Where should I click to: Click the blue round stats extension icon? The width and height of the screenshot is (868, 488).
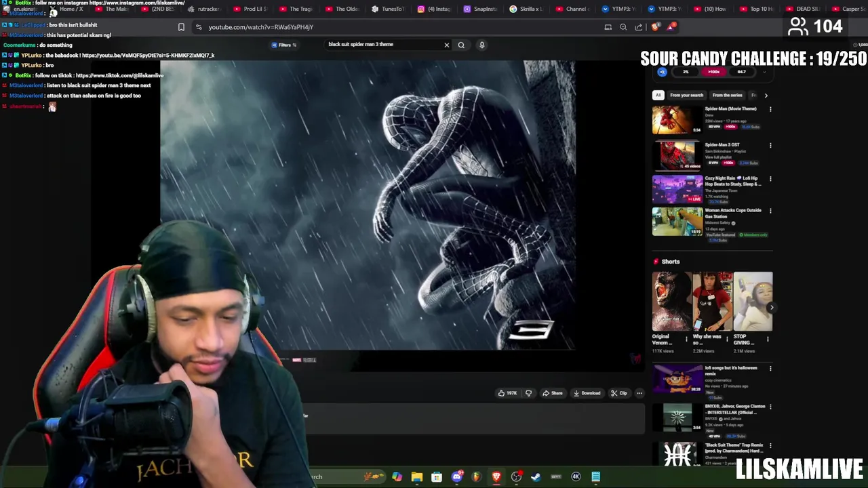pos(662,72)
